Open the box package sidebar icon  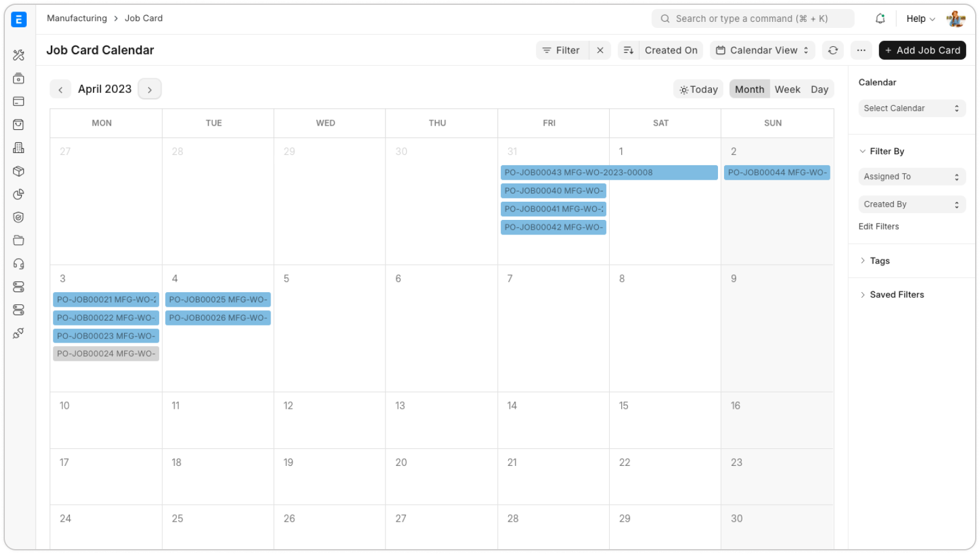coord(19,171)
